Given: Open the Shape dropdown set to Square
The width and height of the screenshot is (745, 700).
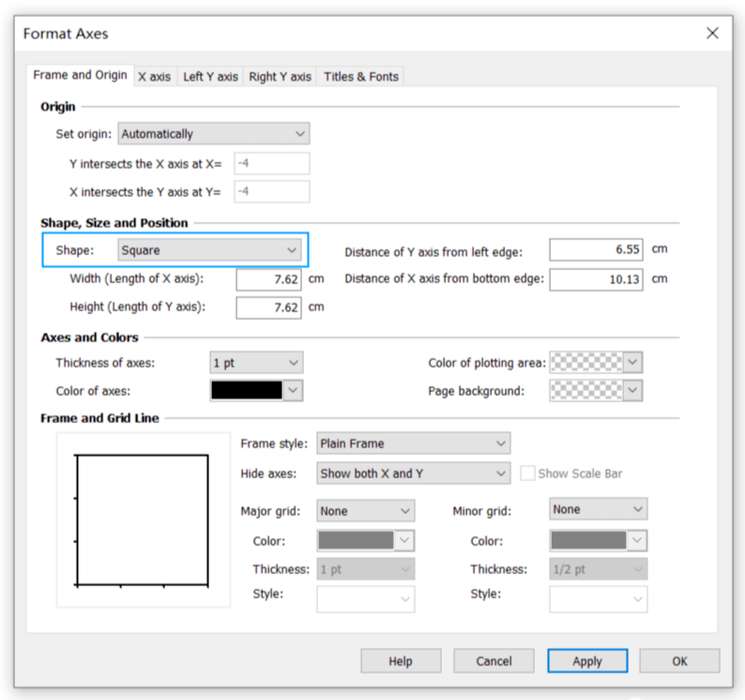Looking at the screenshot, I should tap(208, 251).
